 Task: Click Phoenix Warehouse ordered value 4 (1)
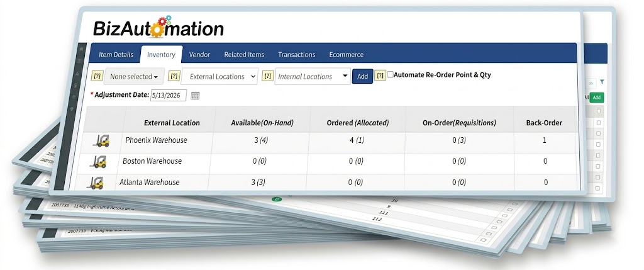click(357, 140)
